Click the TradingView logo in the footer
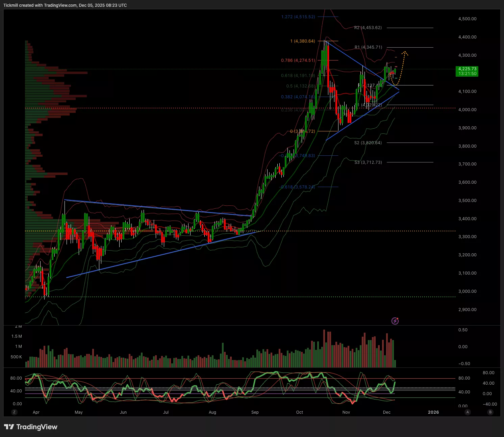Screen dimensions: 504x437 31,427
